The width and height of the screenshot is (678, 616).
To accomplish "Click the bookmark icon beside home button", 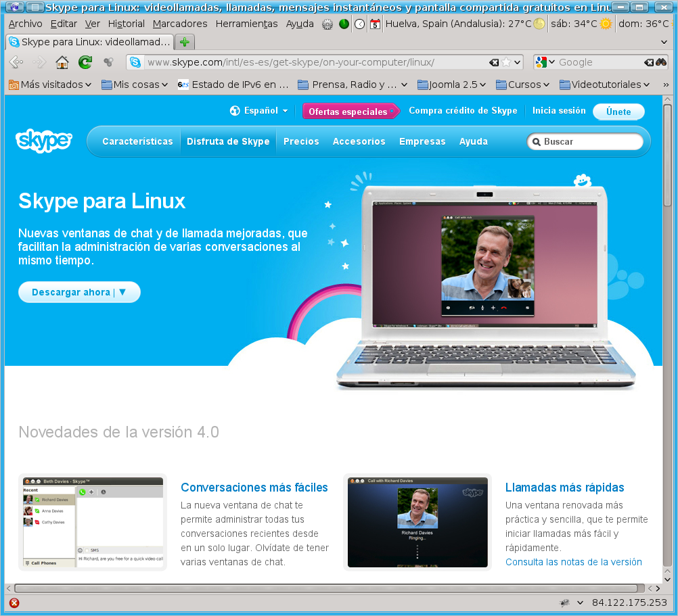I will click(x=108, y=63).
